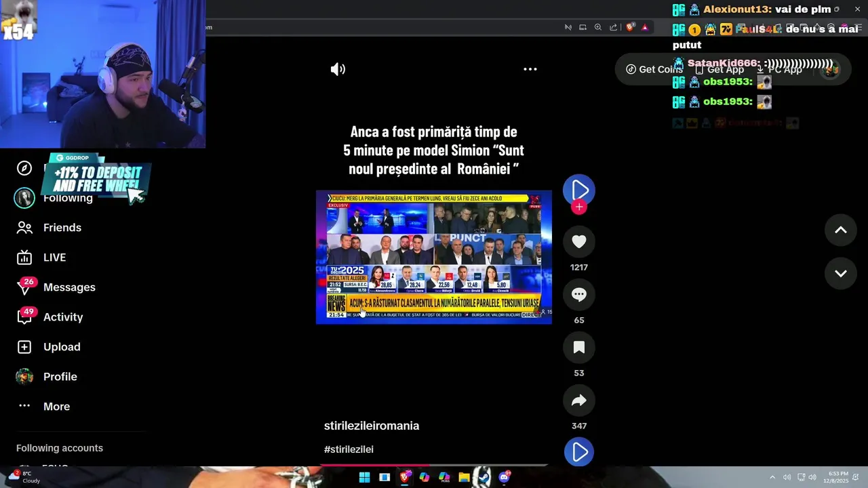
Task: Open Messages in the sidebar
Action: click(x=69, y=287)
